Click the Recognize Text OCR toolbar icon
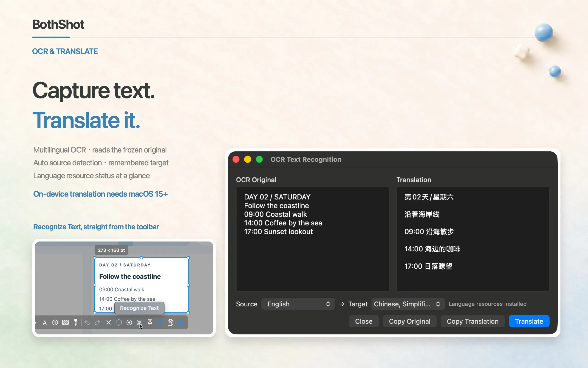Screen dimensions: 588x368 139,322
